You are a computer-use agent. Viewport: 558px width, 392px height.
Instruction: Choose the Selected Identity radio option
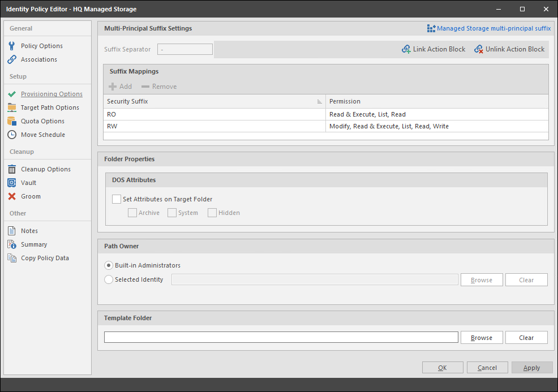tap(109, 279)
